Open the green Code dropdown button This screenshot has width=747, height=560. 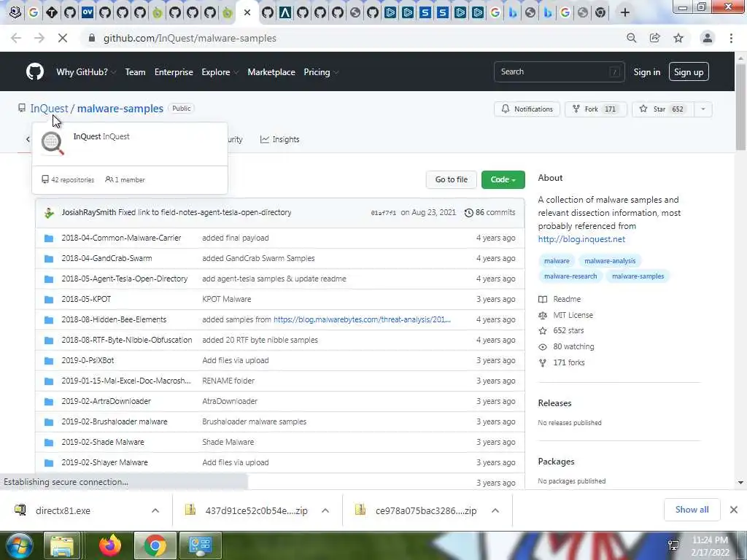tap(503, 179)
